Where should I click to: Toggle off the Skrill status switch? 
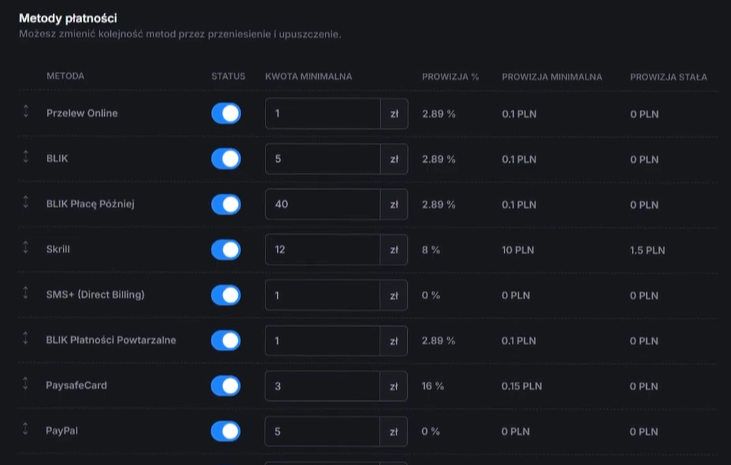click(226, 250)
